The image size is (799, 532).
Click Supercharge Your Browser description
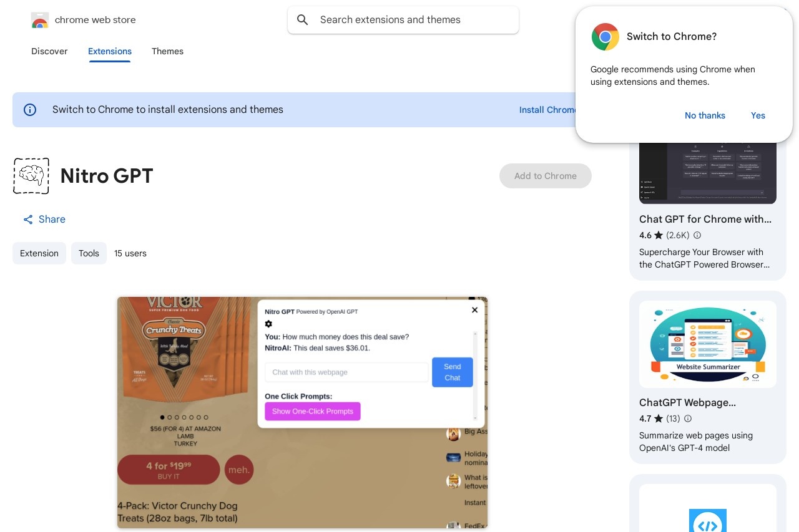point(704,258)
